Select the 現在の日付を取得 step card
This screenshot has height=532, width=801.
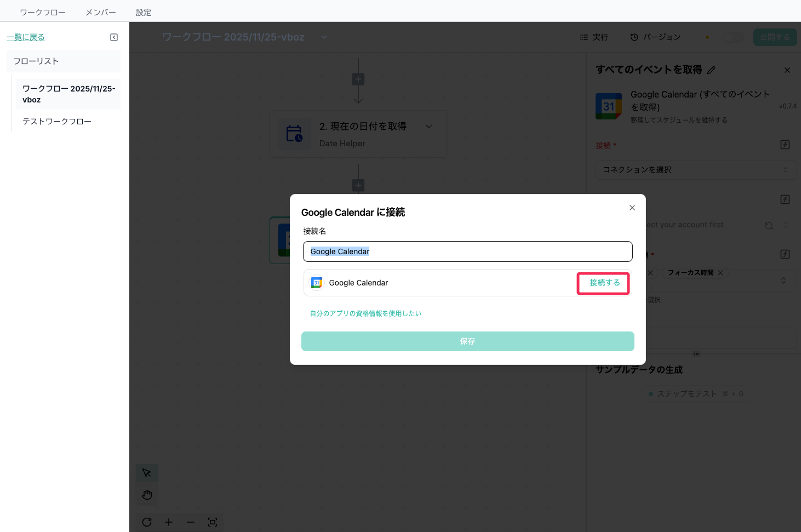click(358, 134)
